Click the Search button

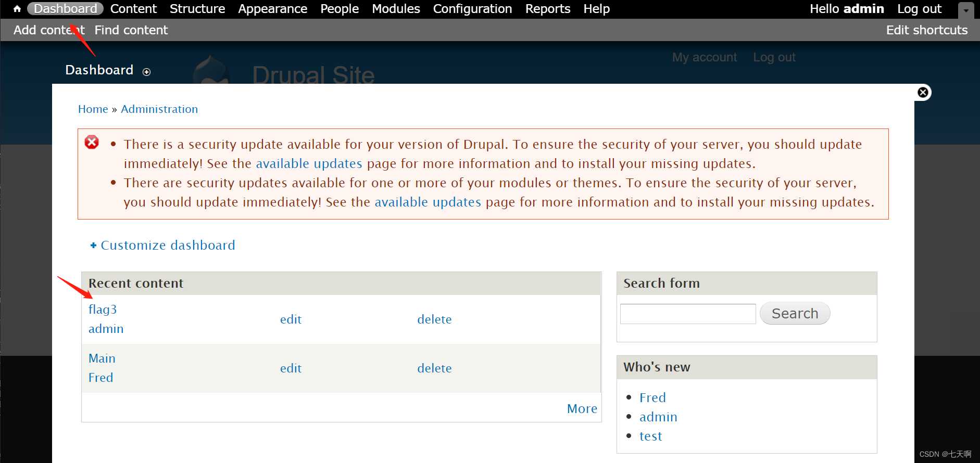[x=795, y=313]
